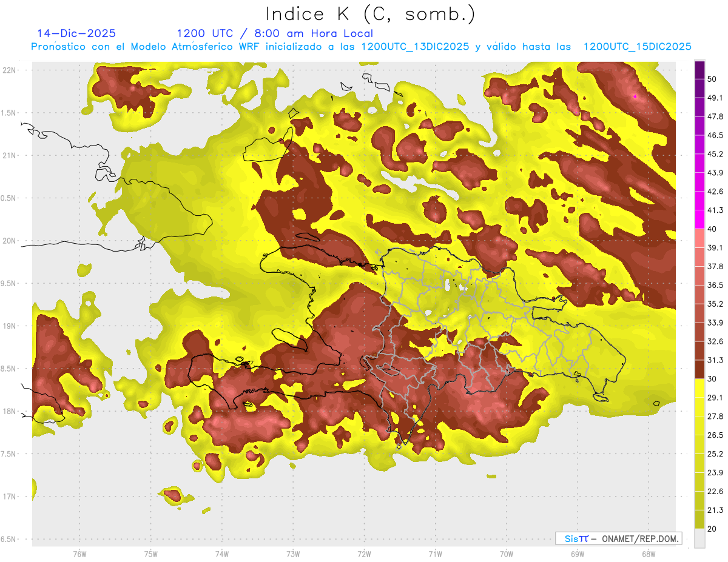Click the colorbar value "32.6"

[715, 341]
